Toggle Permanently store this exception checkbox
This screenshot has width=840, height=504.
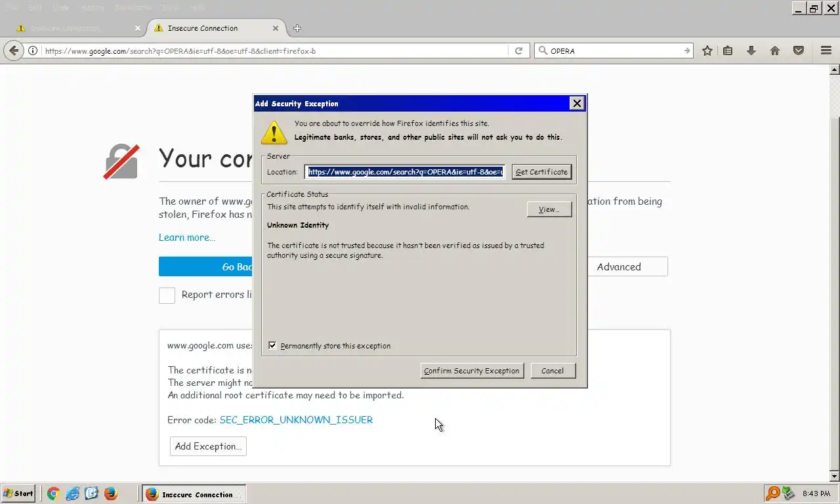273,346
